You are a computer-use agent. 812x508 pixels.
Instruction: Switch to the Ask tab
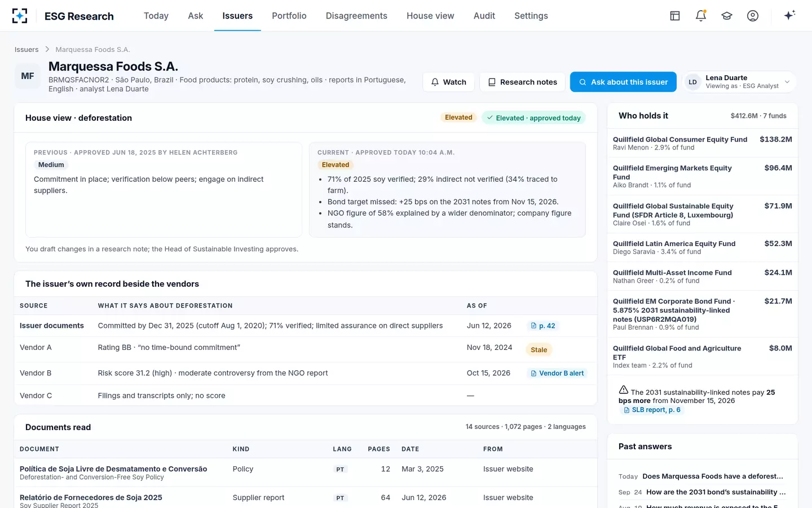click(196, 16)
